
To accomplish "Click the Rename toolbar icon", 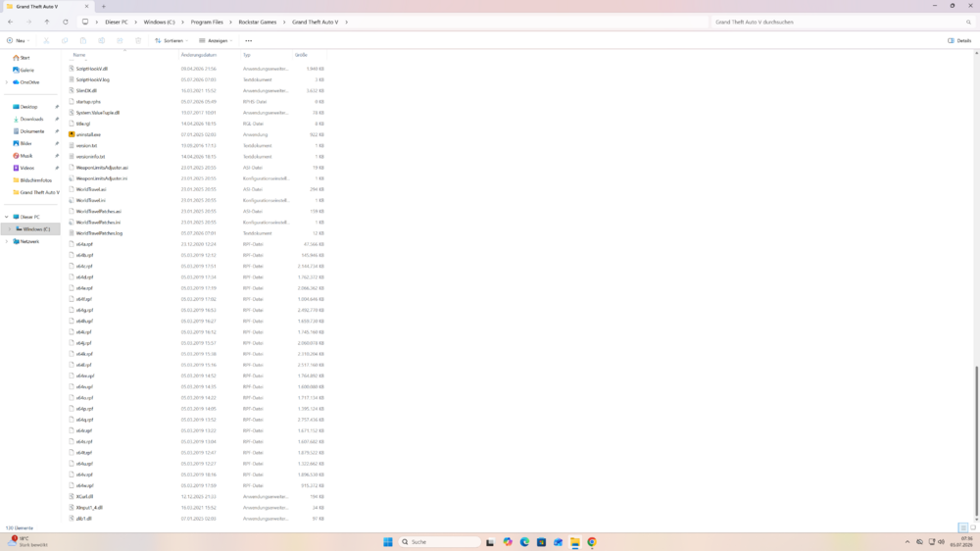I will point(101,40).
